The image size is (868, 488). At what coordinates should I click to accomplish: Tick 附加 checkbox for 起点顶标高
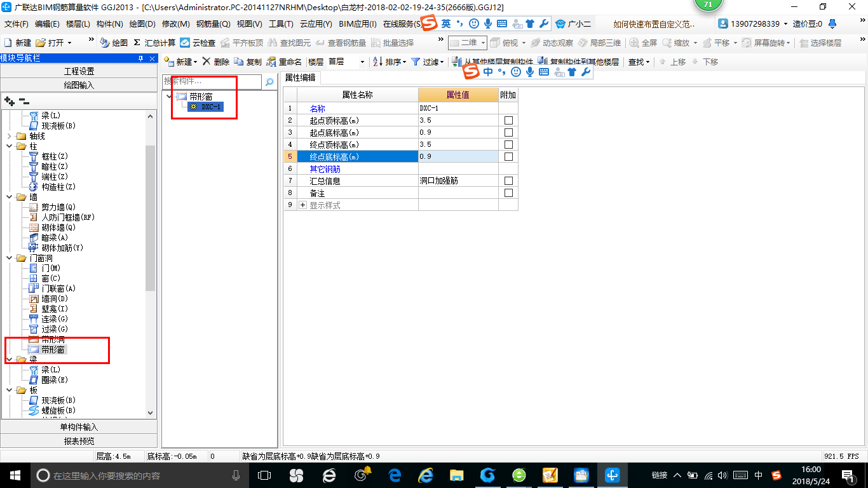point(508,120)
